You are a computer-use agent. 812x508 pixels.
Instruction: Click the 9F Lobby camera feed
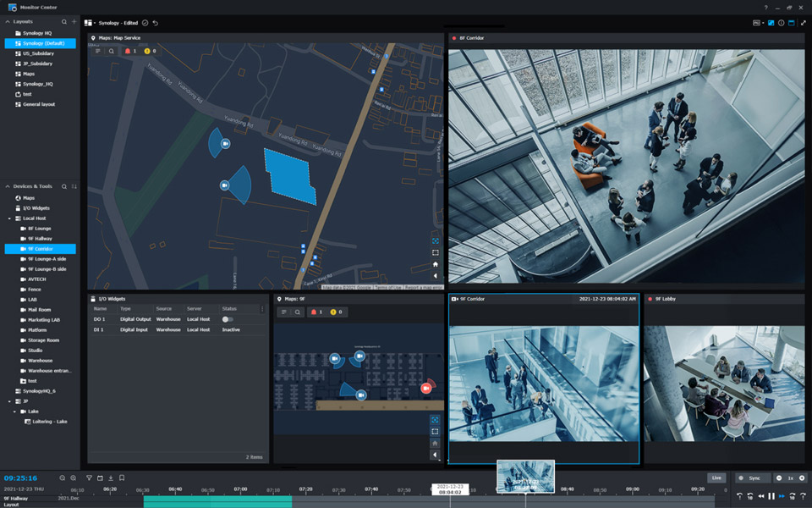click(x=727, y=383)
